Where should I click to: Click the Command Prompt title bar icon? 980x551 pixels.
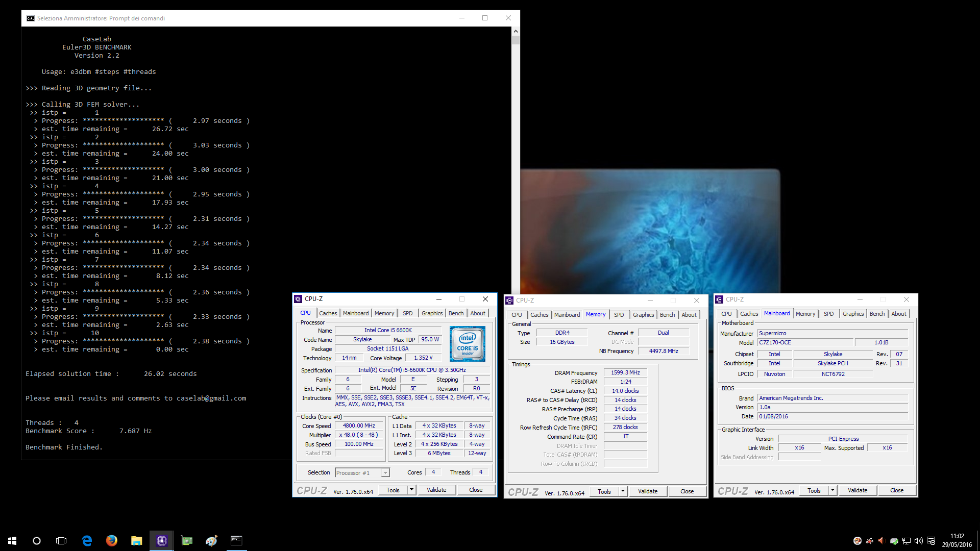(x=31, y=18)
